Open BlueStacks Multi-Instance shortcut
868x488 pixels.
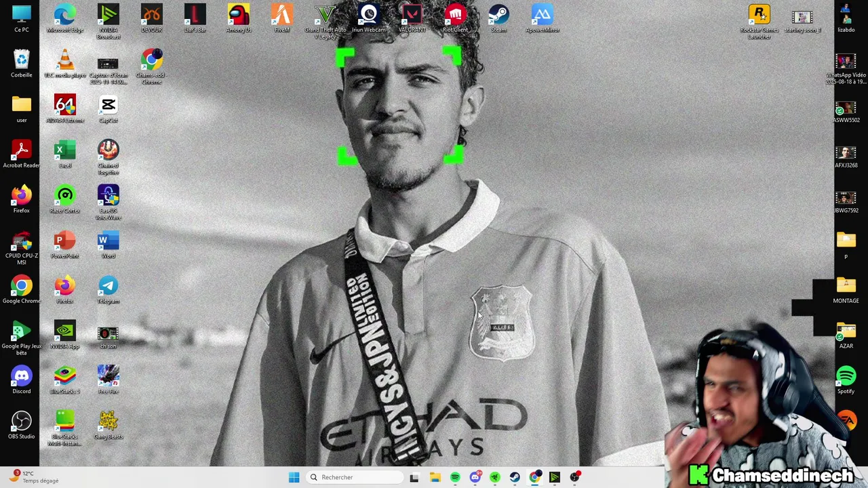(65, 428)
